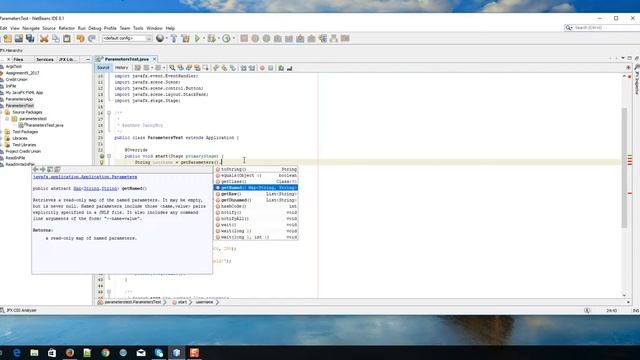The image size is (640, 360).
Task: Choose getUnnamed() from the completion list
Action: click(256, 200)
